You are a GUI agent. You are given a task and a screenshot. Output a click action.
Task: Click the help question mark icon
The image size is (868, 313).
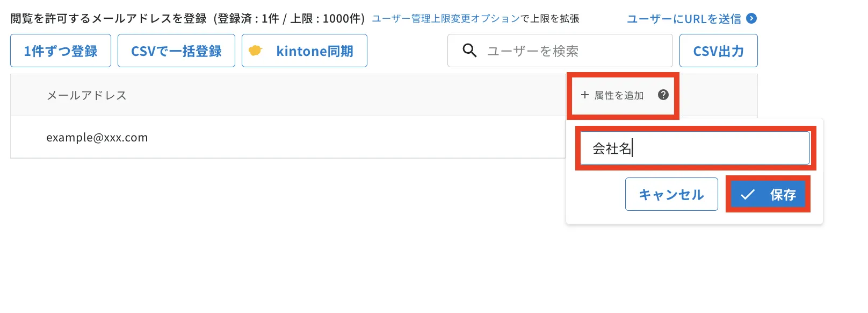point(663,95)
